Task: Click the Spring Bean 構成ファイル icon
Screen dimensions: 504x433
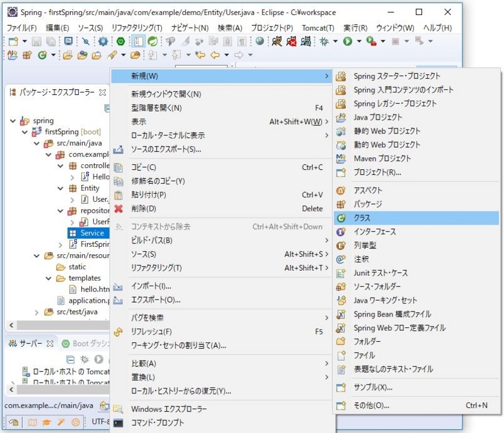Action: 341,314
